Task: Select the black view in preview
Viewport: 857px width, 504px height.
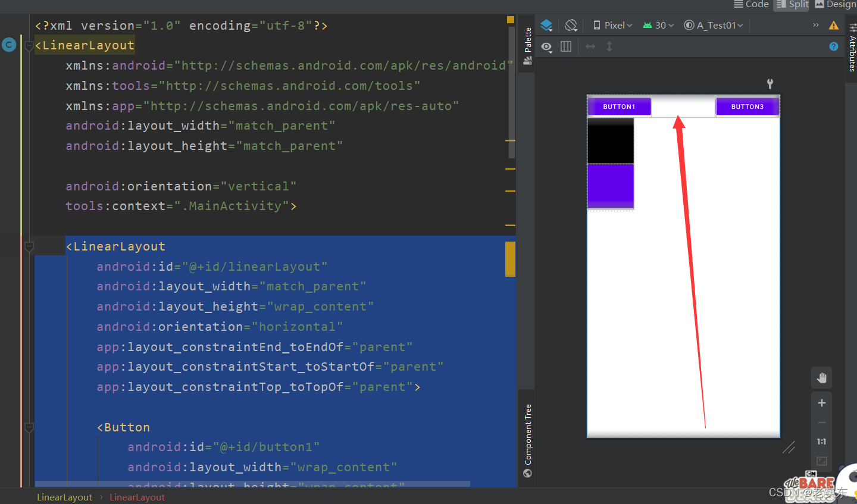Action: coord(611,140)
